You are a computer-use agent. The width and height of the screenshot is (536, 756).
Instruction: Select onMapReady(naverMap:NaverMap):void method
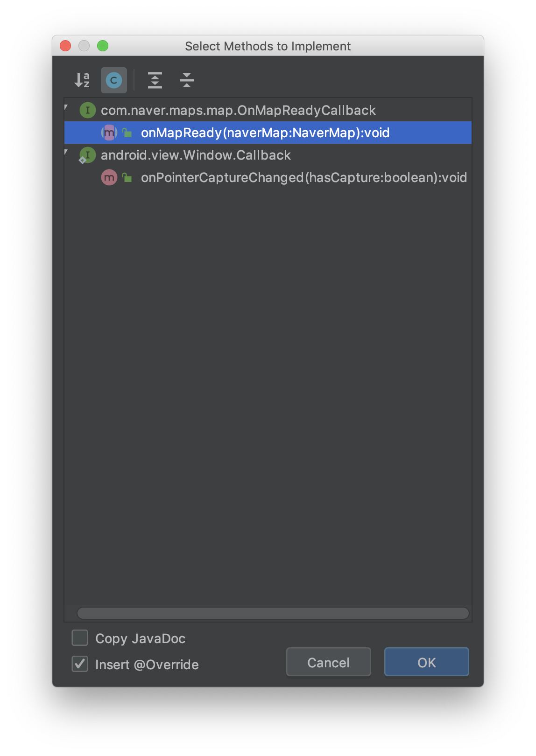[268, 133]
